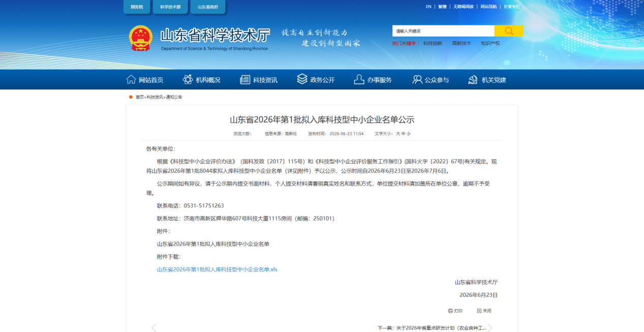Switch language with the EN link
Image resolution: width=644 pixels, height=332 pixels.
click(428, 7)
